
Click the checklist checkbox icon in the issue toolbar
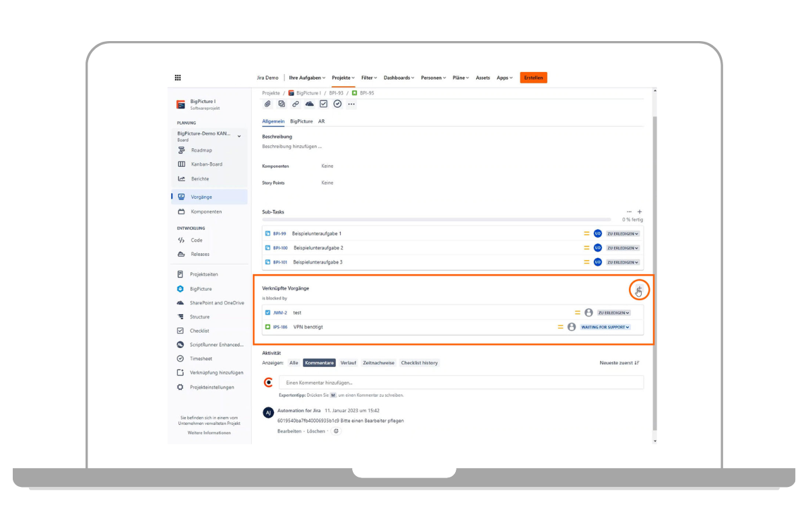coord(323,104)
